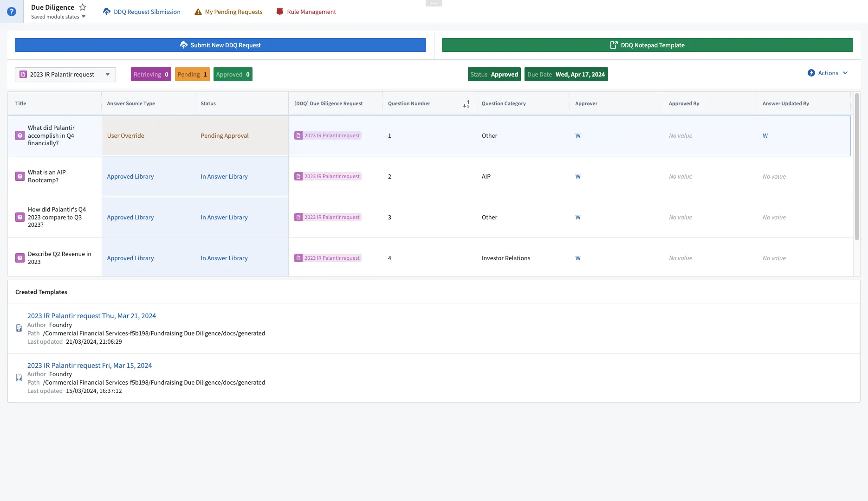
Task: Click question icon for 'Describe Q2 Revenue in 2023'
Action: click(x=20, y=258)
